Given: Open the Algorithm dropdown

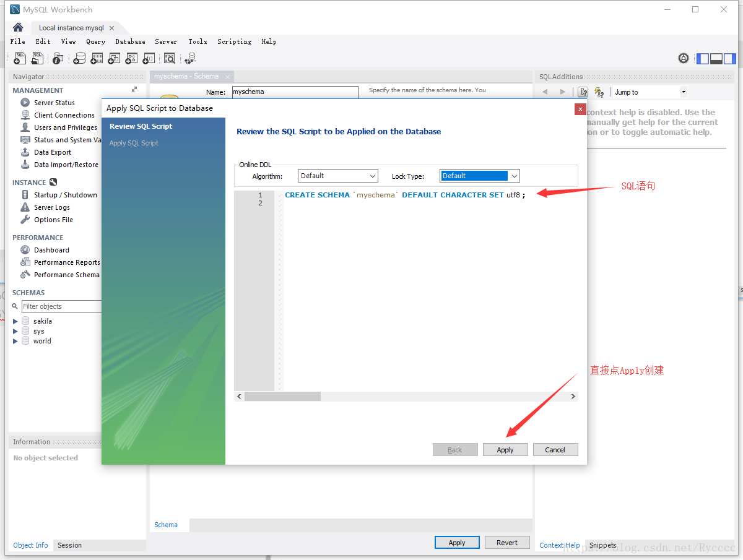Looking at the screenshot, I should tap(337, 176).
